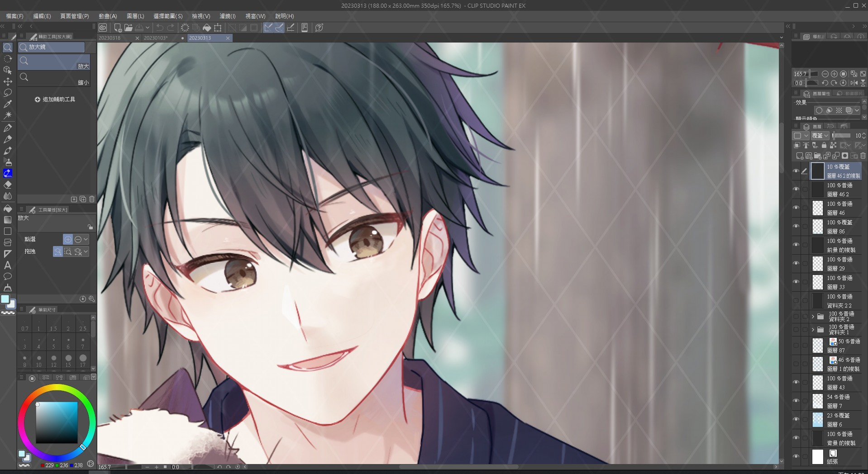
Task: Select the Text tool
Action: 8,265
